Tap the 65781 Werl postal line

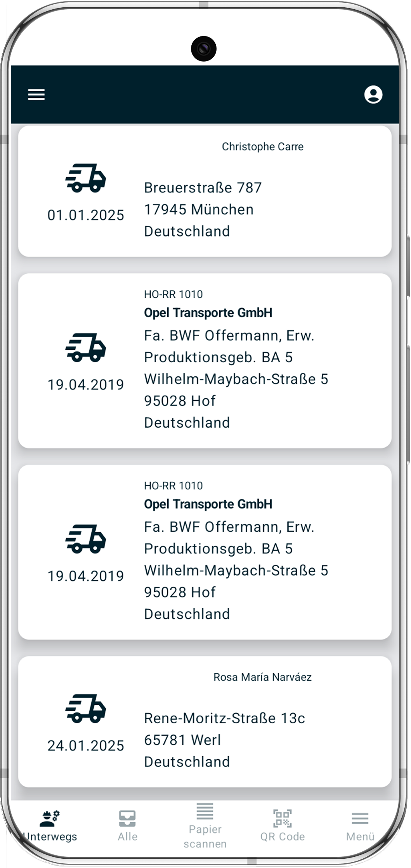[182, 740]
